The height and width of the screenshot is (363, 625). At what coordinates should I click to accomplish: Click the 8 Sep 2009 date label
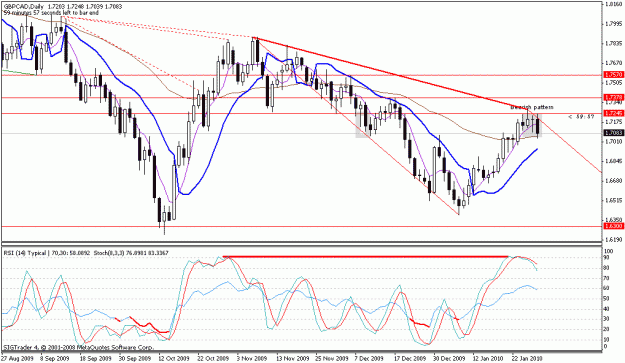56,358
